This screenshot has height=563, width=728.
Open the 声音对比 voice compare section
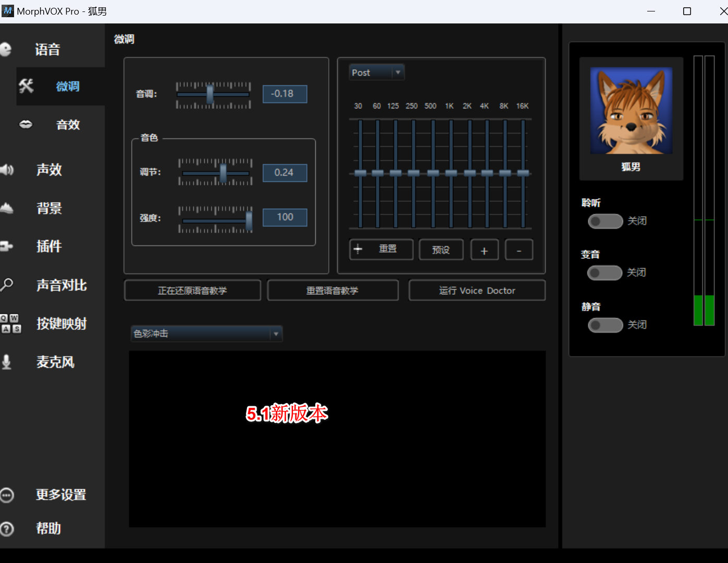click(61, 285)
